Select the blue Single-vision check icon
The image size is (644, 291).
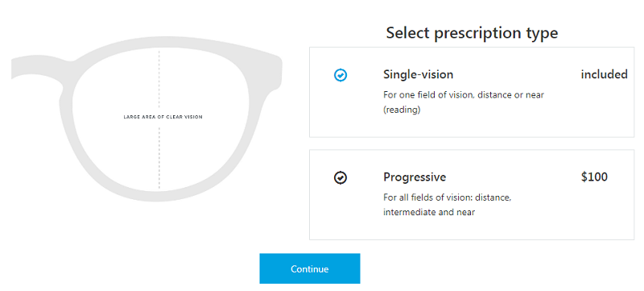point(341,75)
